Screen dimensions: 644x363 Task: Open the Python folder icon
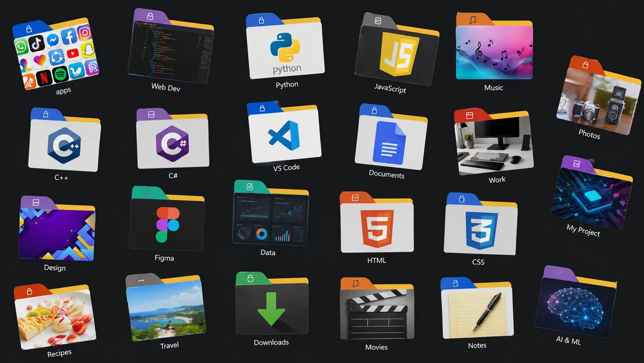click(x=285, y=46)
